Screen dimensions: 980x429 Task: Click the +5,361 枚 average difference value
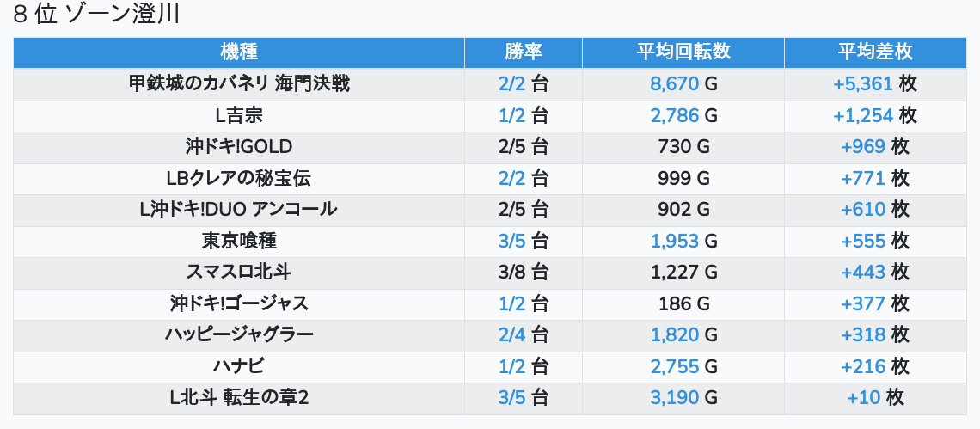tap(874, 84)
